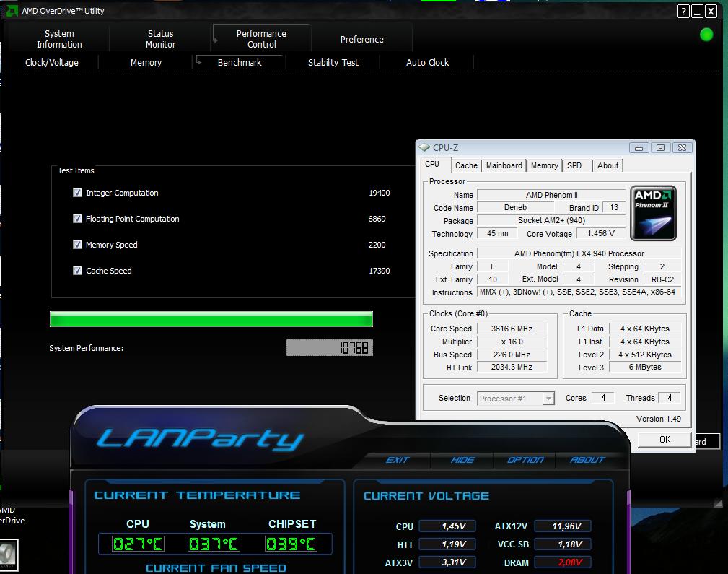Click the ATX3V voltage value 3,31V
Viewport: 728px width, 574px height.
[x=447, y=562]
